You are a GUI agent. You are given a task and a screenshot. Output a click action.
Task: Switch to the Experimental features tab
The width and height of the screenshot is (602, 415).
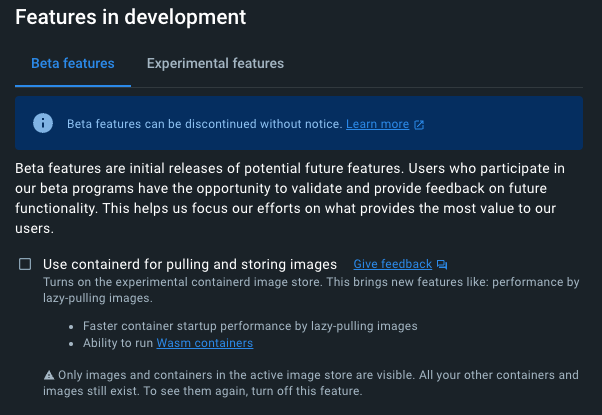[x=215, y=63]
